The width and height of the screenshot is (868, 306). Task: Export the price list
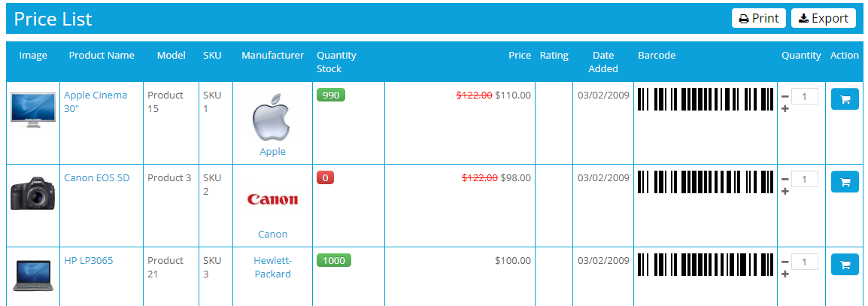point(823,18)
